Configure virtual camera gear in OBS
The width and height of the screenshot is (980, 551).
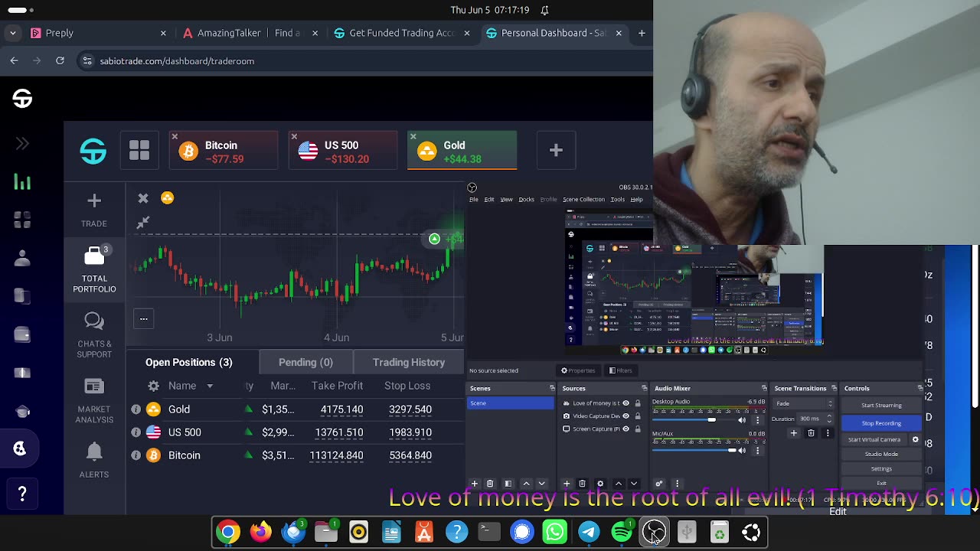point(915,439)
